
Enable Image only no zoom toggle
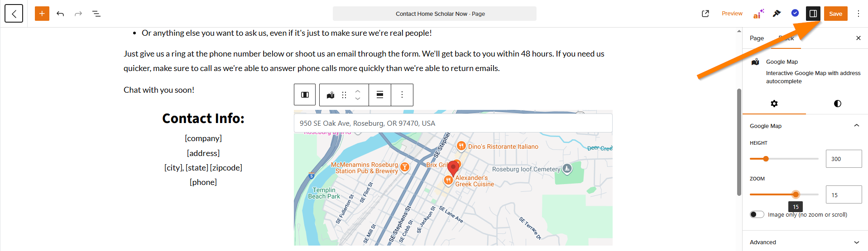[x=757, y=214]
